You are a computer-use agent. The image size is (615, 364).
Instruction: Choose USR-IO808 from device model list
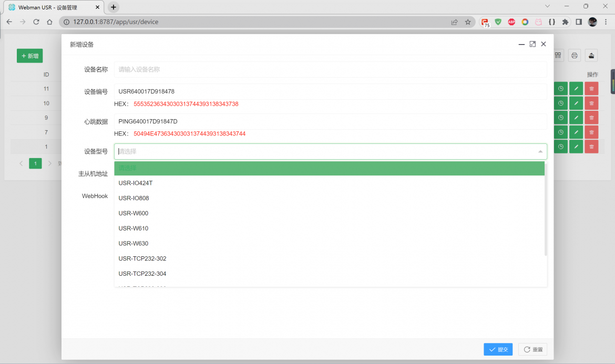329,198
